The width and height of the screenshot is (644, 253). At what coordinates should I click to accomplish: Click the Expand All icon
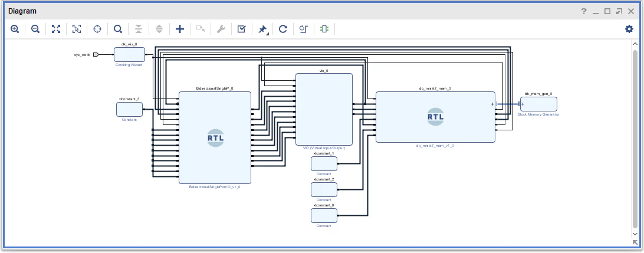pos(159,29)
